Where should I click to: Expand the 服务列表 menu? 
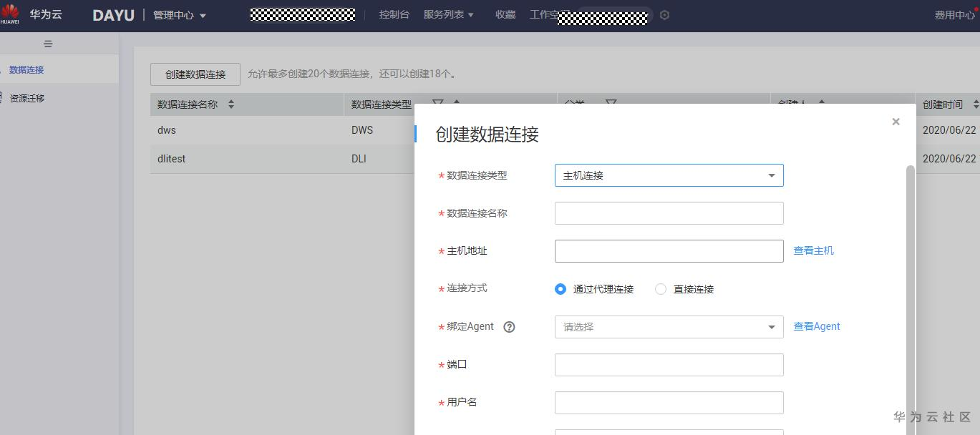pos(449,15)
